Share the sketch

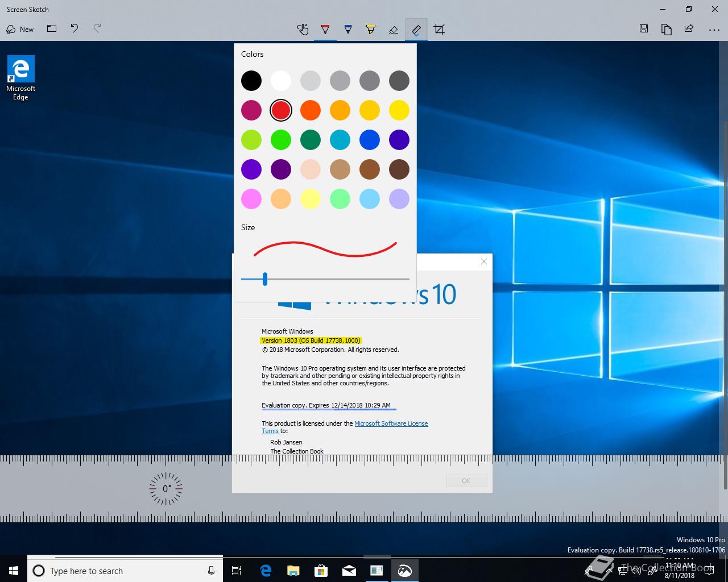tap(689, 29)
